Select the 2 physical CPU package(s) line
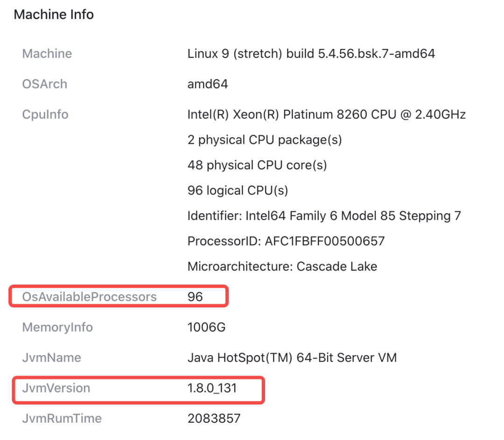Image resolution: width=504 pixels, height=440 pixels. click(x=265, y=140)
